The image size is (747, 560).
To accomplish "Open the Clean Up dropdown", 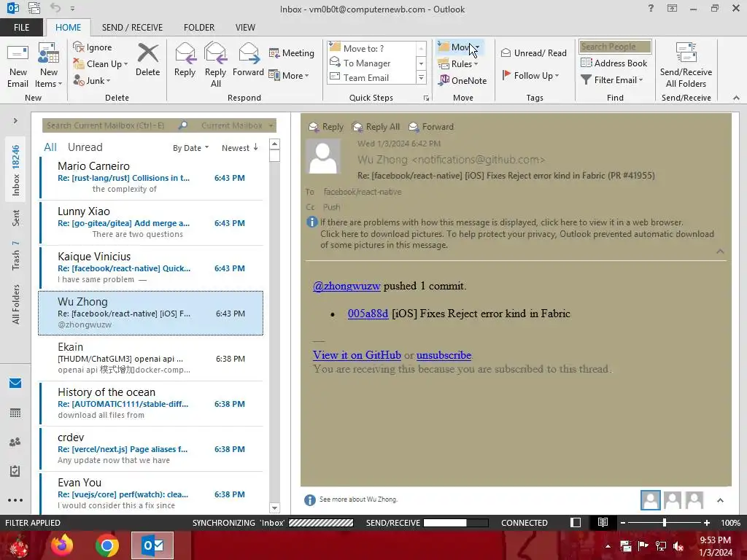I will coord(101,64).
